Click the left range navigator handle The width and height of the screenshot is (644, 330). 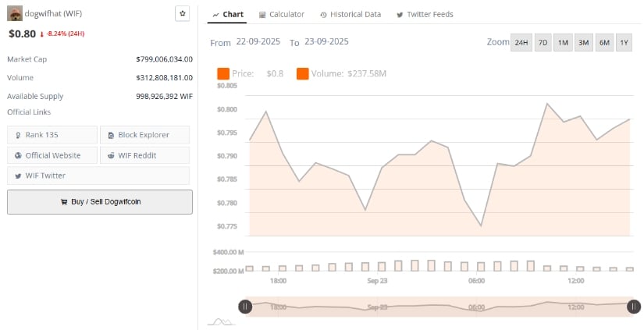point(245,306)
